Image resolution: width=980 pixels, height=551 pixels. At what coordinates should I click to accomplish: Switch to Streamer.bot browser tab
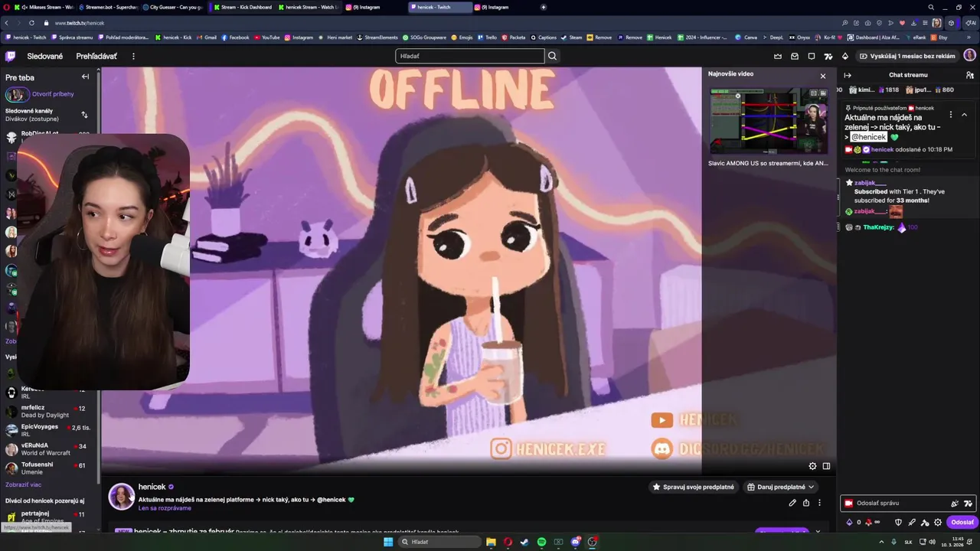107,7
